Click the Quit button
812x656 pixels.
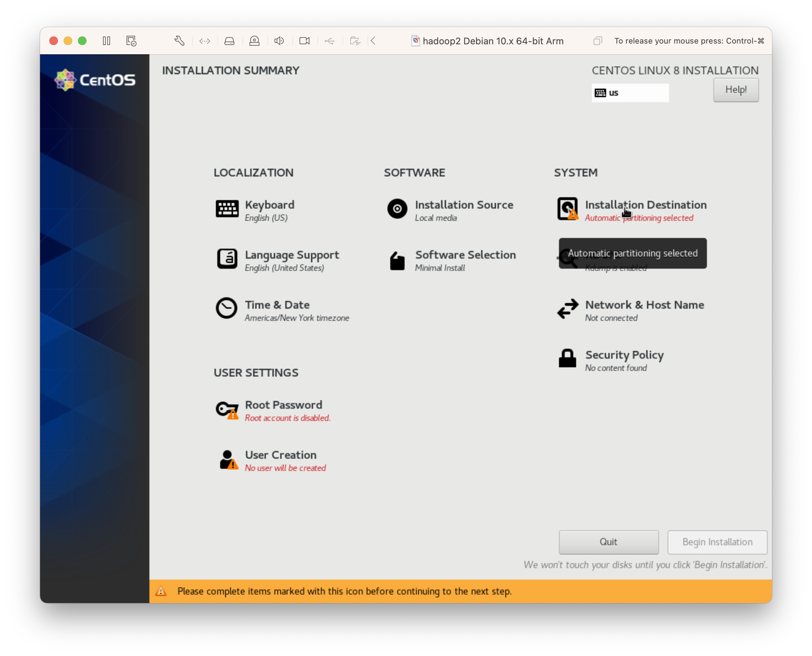(609, 542)
